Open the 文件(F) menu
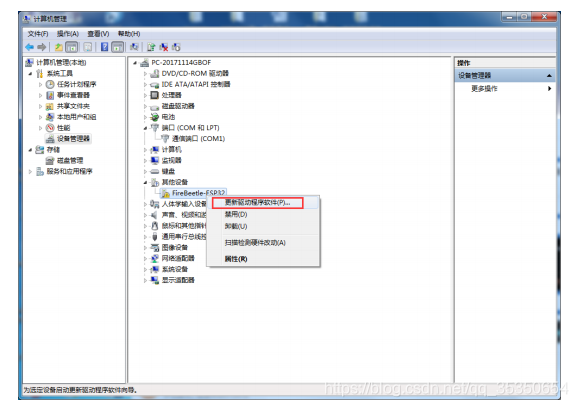The width and height of the screenshot is (578, 407). (38, 34)
